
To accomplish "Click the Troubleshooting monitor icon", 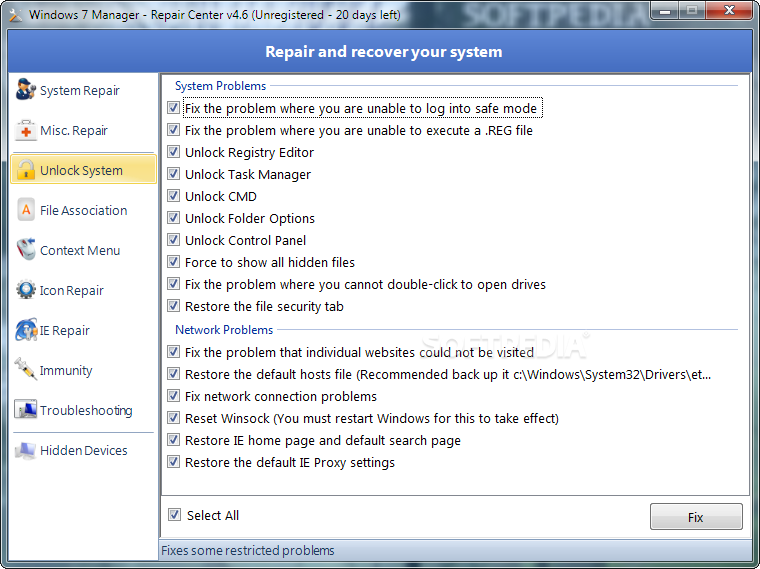I will 26,410.
